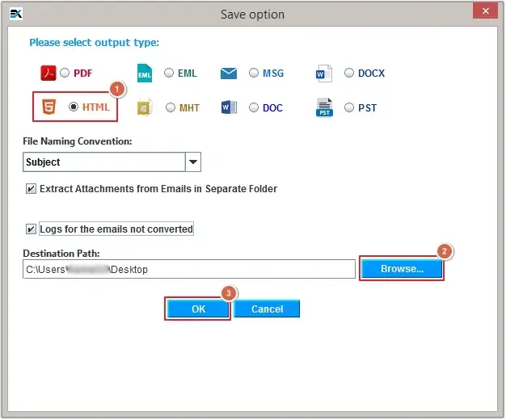The image size is (506, 420).
Task: Click the MHT label text
Action: 189,107
